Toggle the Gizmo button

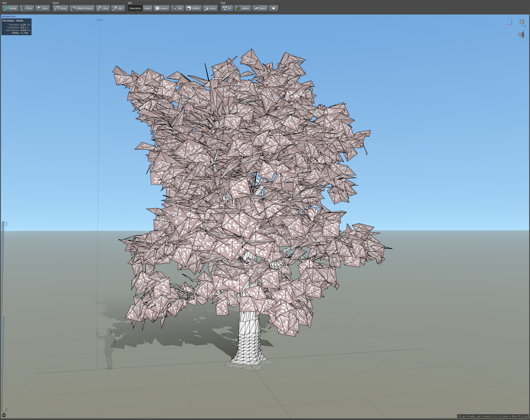click(x=210, y=8)
